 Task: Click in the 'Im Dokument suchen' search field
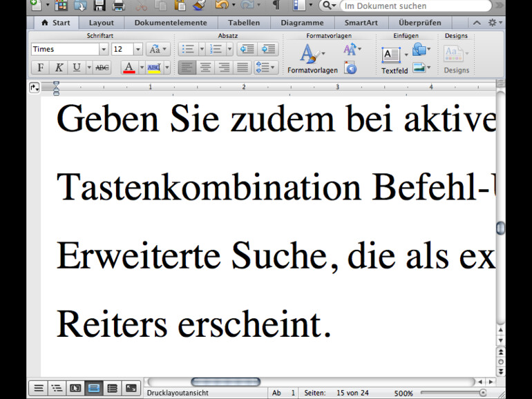pos(416,6)
